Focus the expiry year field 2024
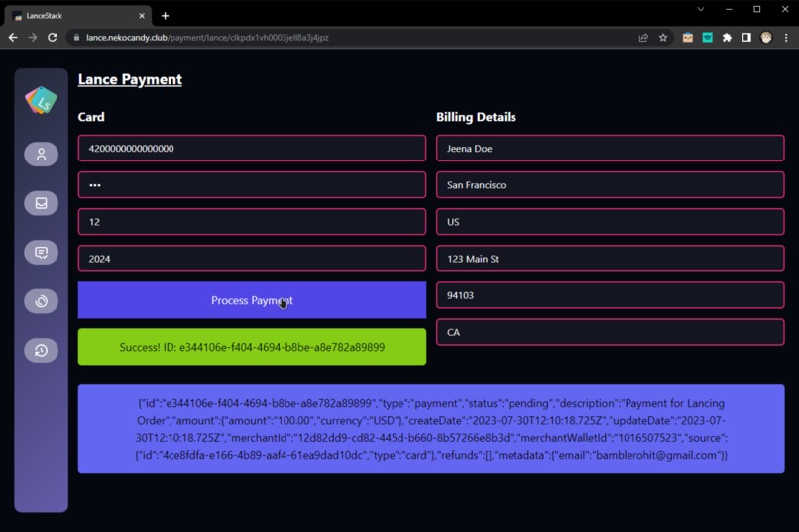 252,259
